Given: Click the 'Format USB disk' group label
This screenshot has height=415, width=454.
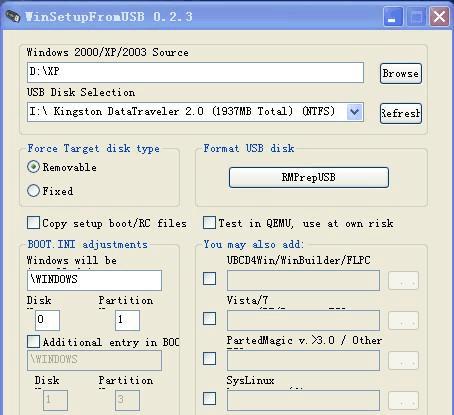Looking at the screenshot, I should click(x=249, y=148).
